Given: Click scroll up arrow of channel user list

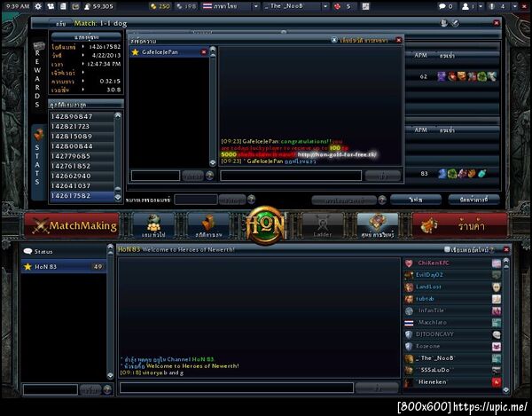Looking at the screenshot, I should [506, 261].
